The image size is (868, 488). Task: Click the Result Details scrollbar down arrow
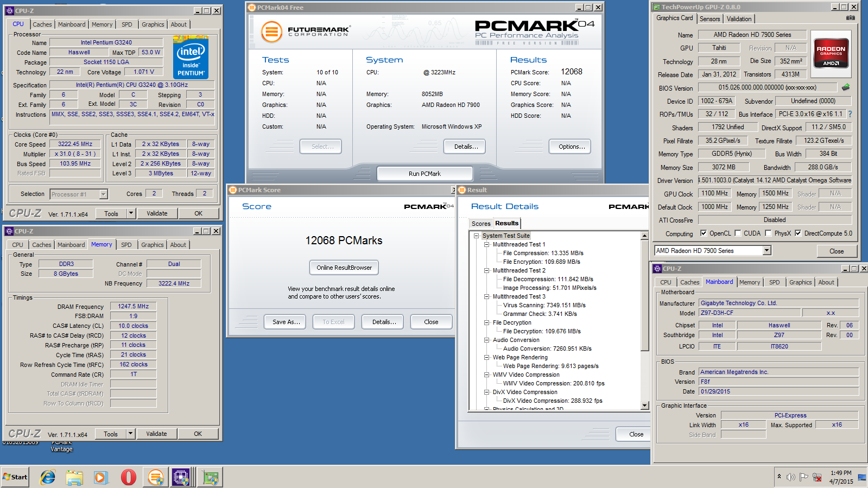point(645,405)
